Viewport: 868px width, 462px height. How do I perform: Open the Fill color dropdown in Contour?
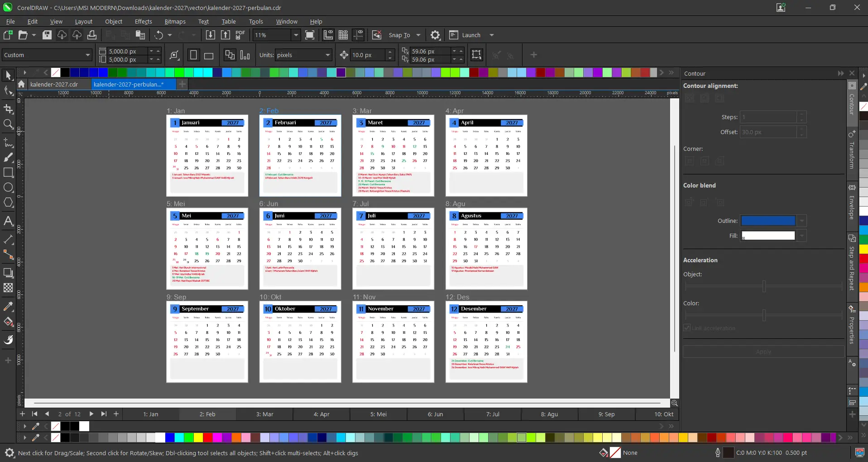click(802, 236)
